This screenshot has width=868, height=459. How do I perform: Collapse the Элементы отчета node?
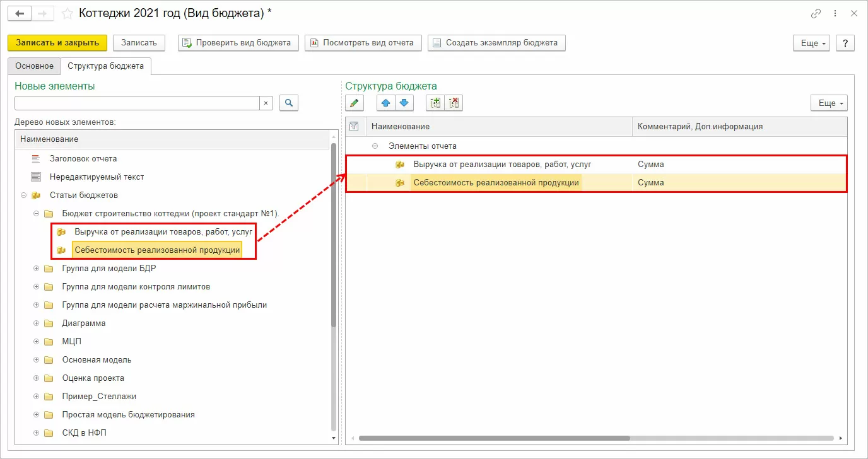(x=375, y=146)
